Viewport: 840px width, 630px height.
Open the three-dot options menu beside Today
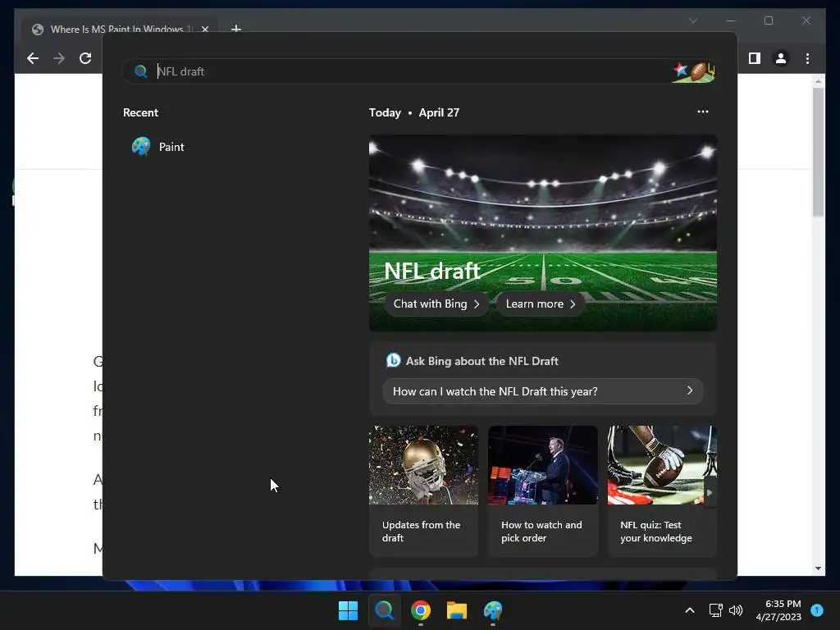[703, 112]
